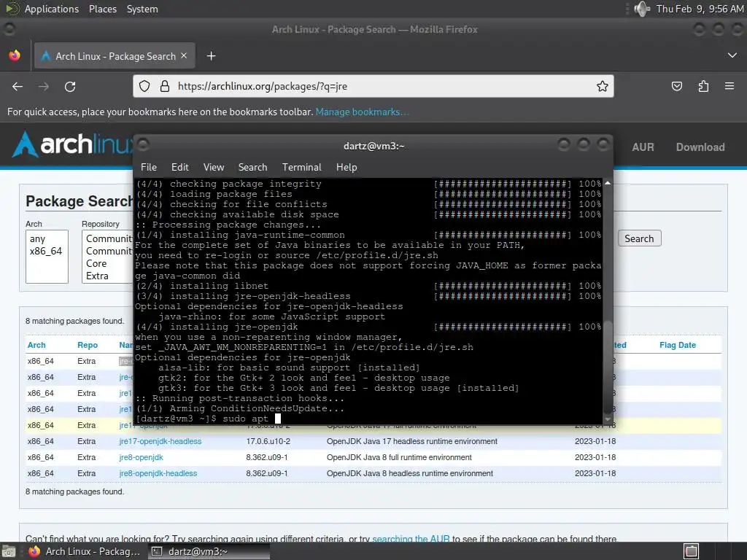Close the Arch Linux Package Search tab

184,55
